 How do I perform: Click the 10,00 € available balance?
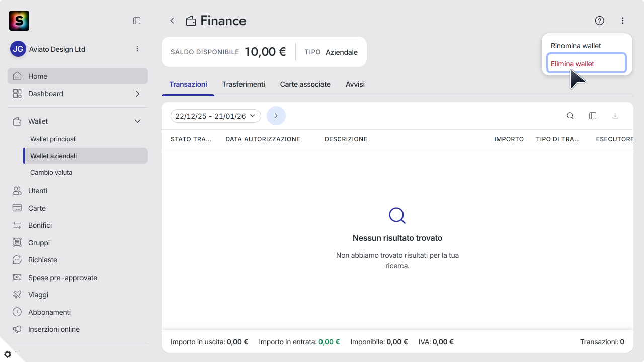pos(265,52)
